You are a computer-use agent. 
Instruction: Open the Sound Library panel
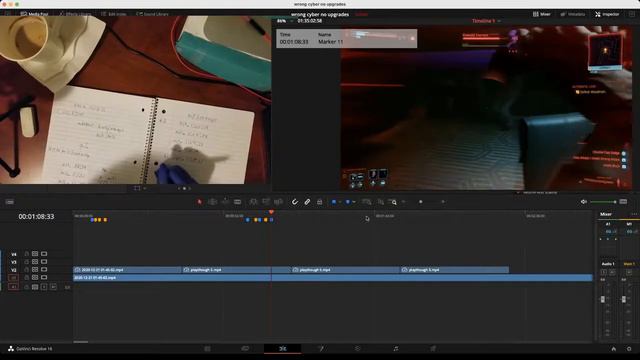pyautogui.click(x=152, y=14)
